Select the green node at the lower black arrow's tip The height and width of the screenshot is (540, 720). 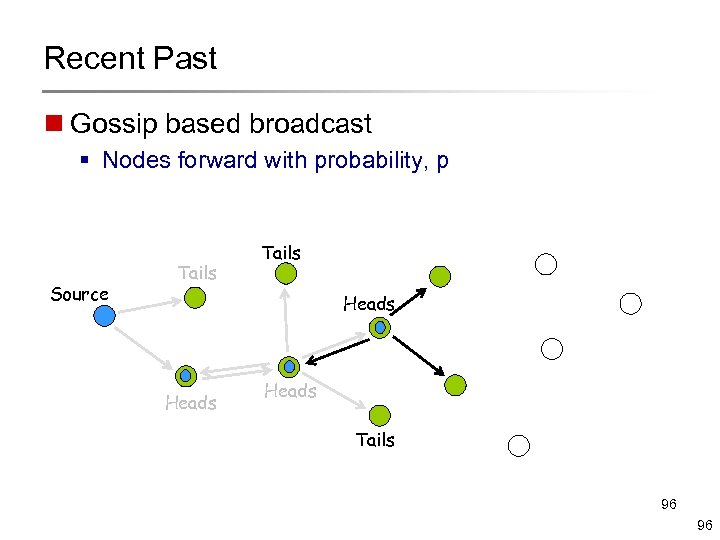[455, 384]
